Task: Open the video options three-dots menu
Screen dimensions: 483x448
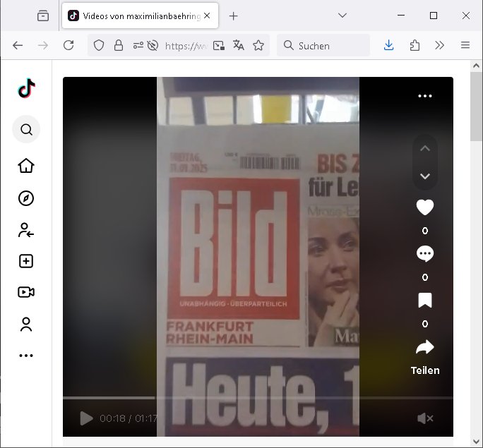Action: click(x=425, y=96)
